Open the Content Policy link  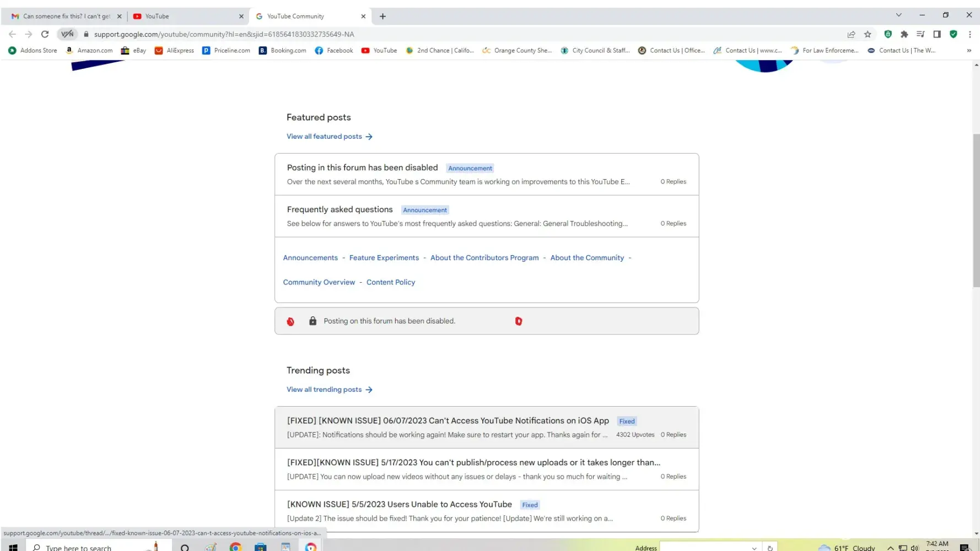(x=390, y=282)
